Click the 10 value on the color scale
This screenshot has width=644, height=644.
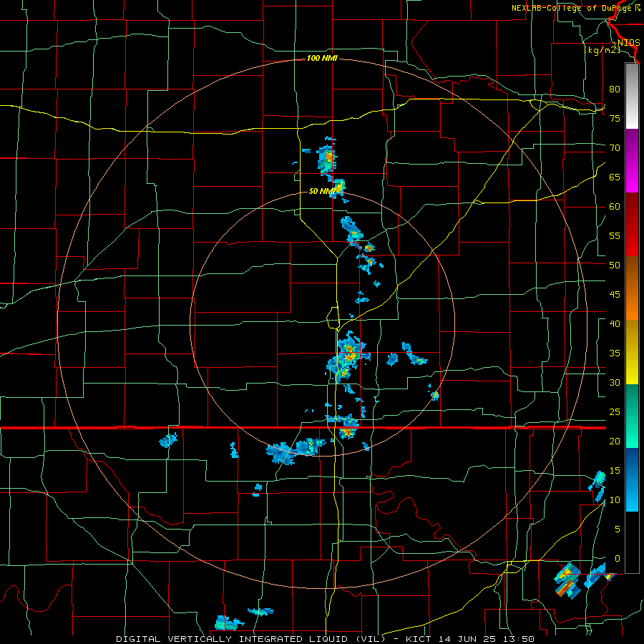click(x=615, y=500)
